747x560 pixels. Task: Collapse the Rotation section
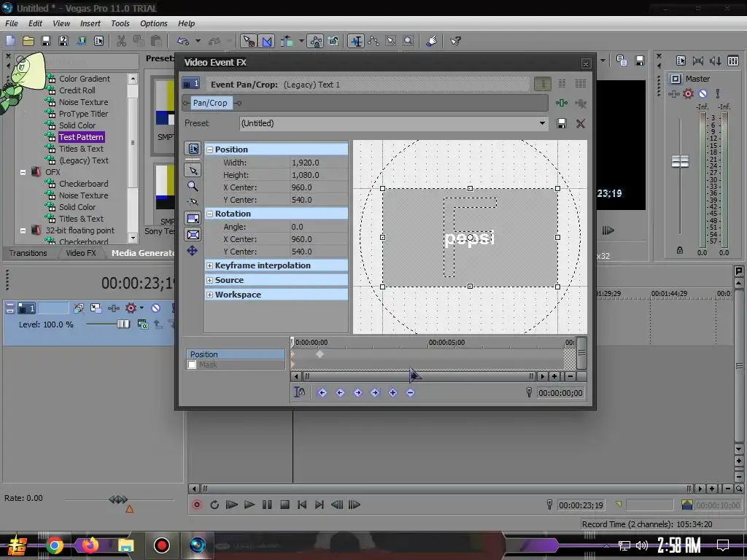pos(209,214)
